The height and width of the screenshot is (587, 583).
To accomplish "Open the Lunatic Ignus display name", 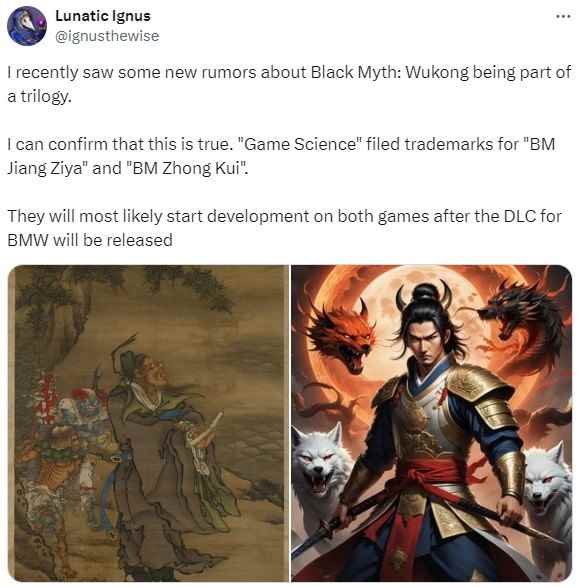I will coord(103,16).
